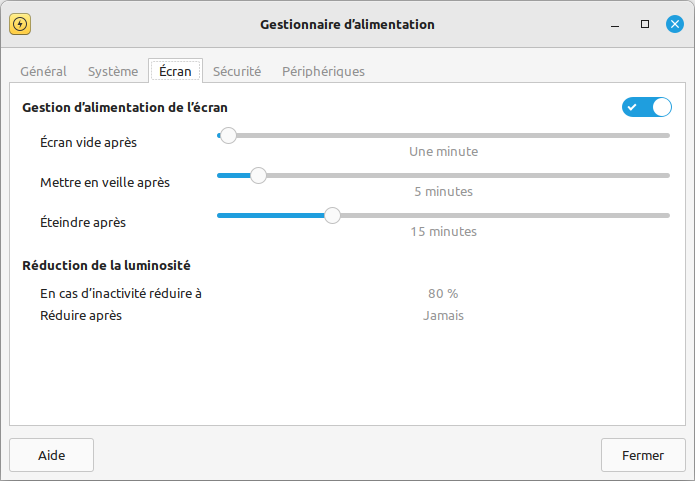Open the Périphériques tab
The image size is (695, 481).
(x=324, y=71)
